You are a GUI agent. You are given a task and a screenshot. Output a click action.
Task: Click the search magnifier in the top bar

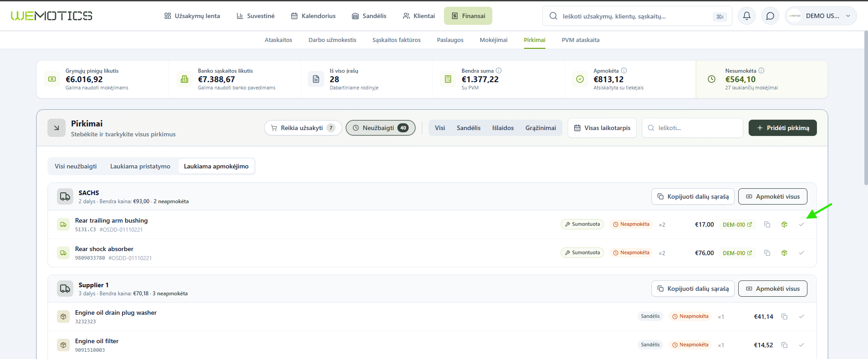(553, 16)
